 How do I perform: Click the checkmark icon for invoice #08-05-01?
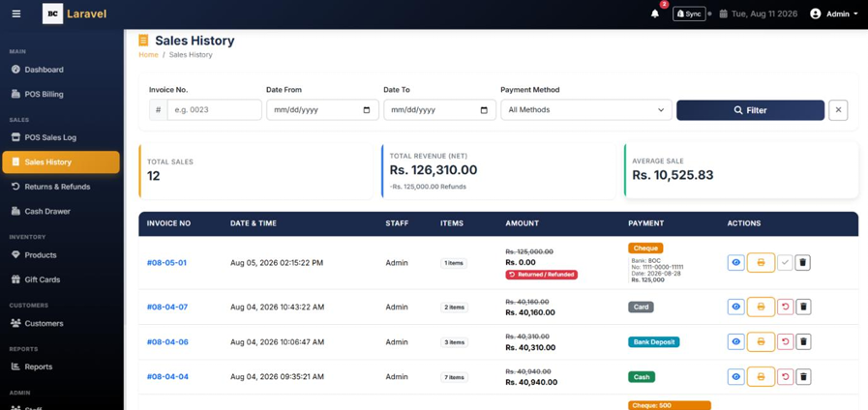tap(785, 262)
